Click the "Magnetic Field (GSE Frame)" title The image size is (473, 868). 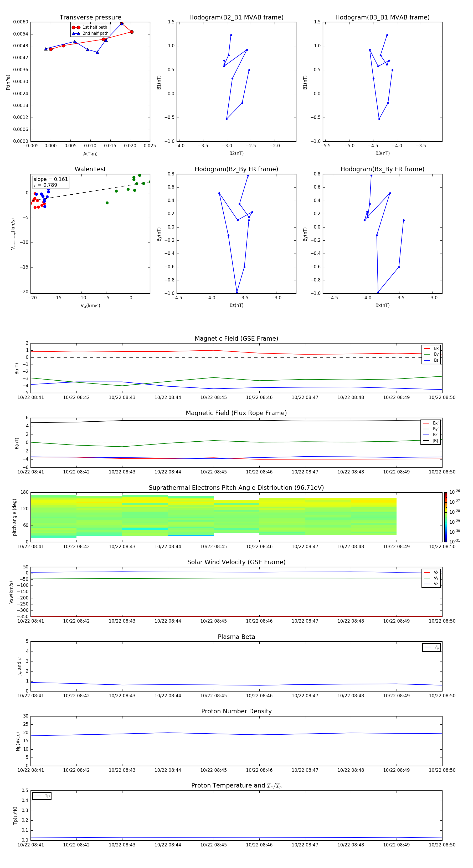click(236, 339)
